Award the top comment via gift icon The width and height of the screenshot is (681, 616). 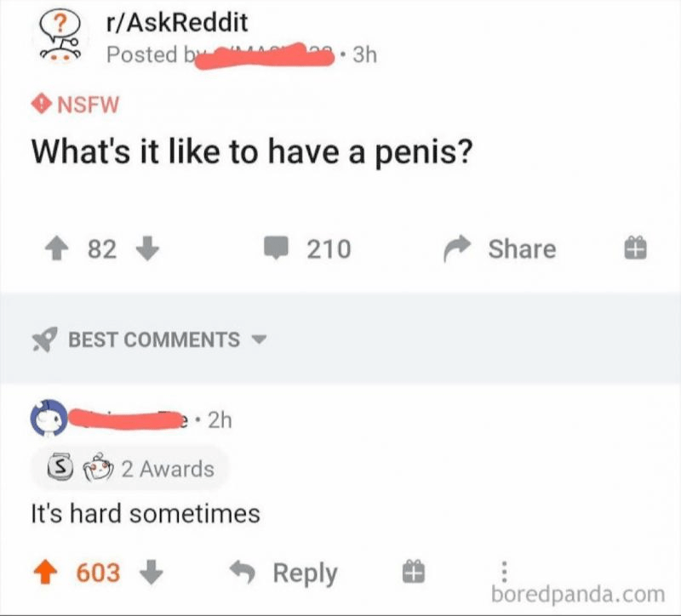pyautogui.click(x=413, y=572)
